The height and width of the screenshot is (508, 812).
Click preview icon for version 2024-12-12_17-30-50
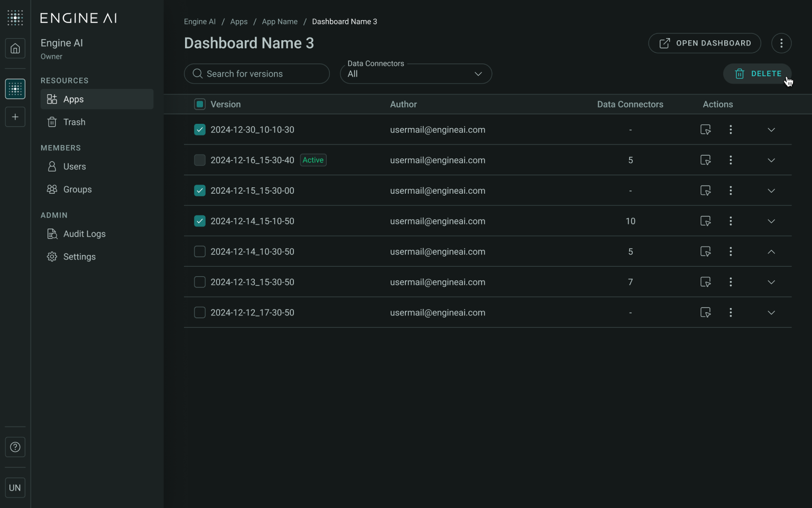[x=705, y=313]
